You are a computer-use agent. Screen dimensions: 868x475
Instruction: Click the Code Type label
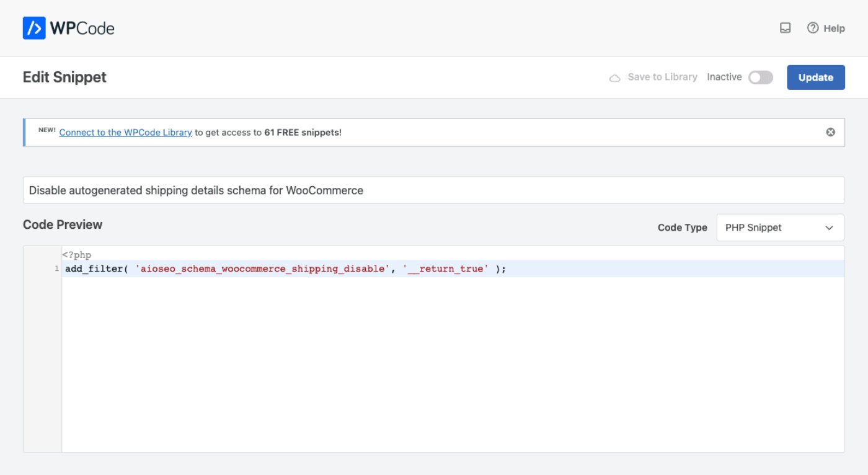click(x=683, y=228)
